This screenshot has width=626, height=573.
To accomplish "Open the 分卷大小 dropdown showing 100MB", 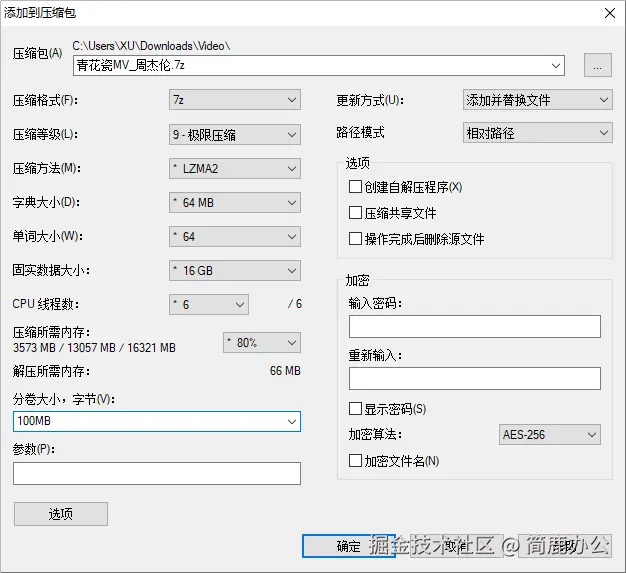I will pos(157,421).
